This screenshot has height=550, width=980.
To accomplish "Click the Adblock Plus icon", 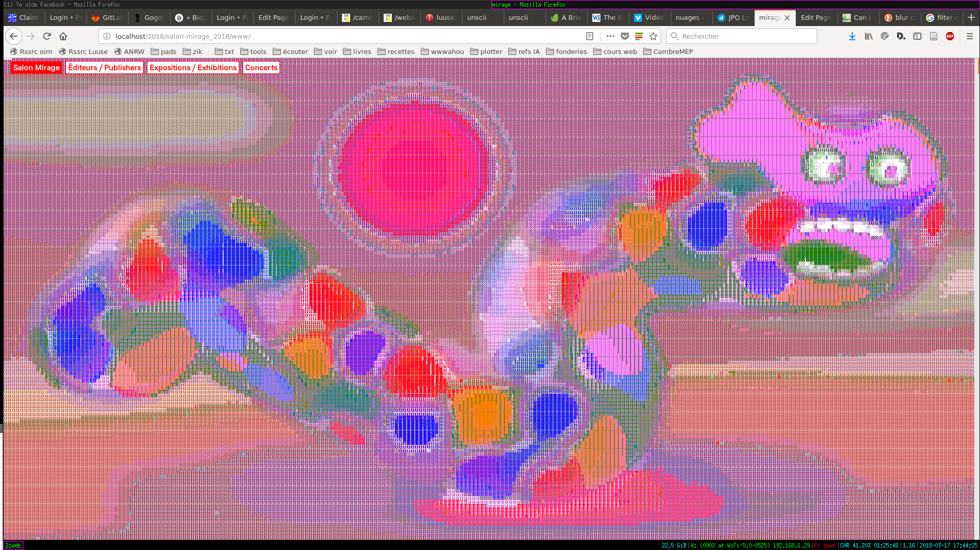I will (949, 36).
